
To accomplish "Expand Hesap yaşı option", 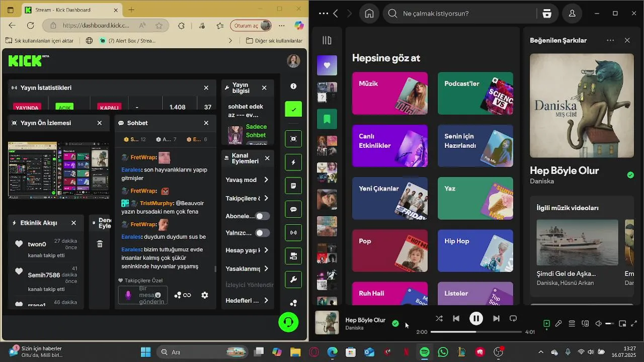I will (266, 250).
